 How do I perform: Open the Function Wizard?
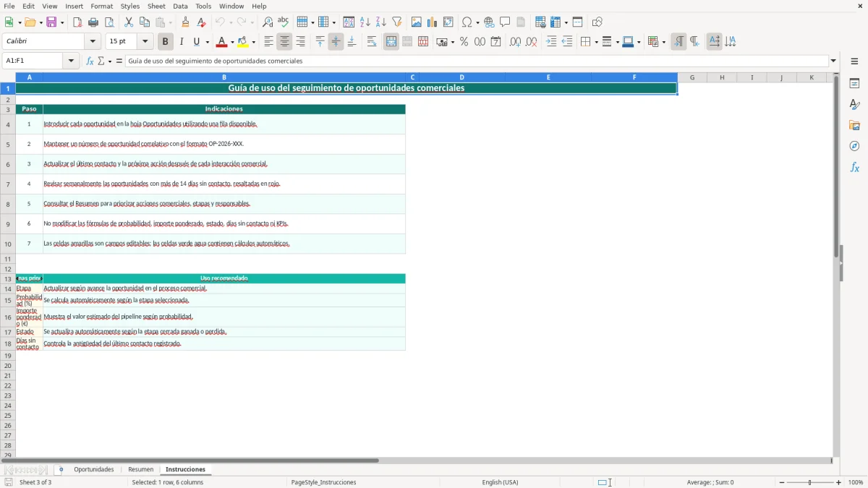pyautogui.click(x=90, y=61)
